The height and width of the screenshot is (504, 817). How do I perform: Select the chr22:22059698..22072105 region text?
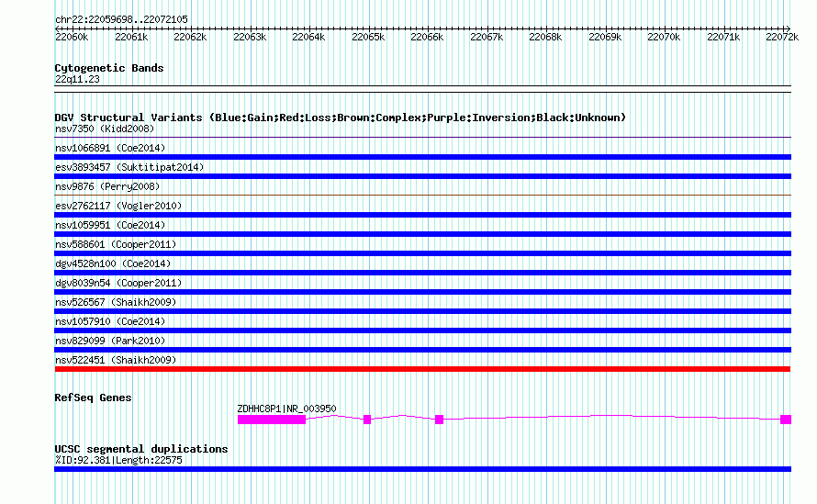[x=121, y=19]
